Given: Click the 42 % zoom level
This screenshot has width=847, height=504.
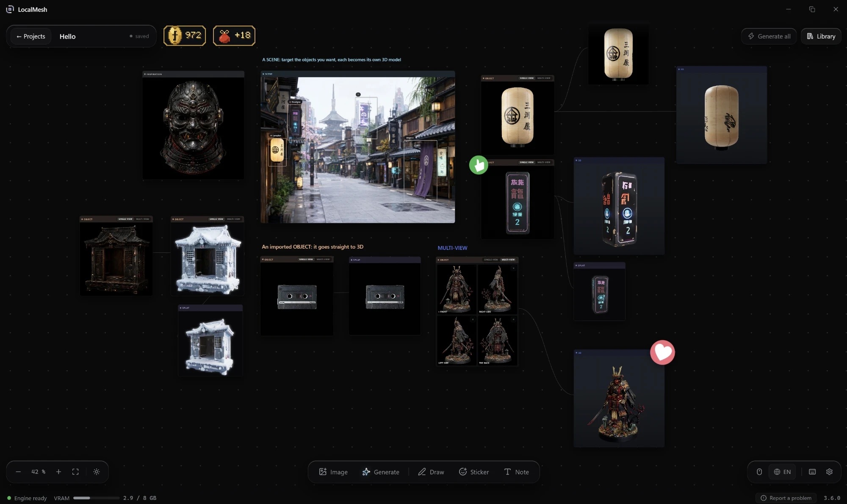Looking at the screenshot, I should pyautogui.click(x=38, y=472).
